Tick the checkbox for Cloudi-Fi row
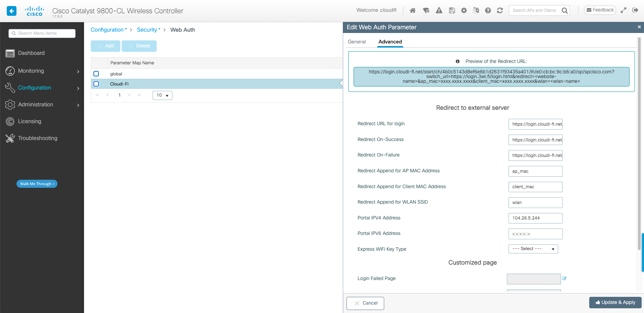This screenshot has height=313, width=644. [x=96, y=84]
